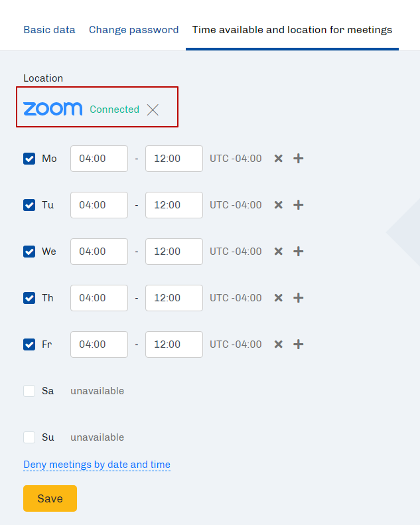Viewport: 420px width, 525px height.
Task: Click Thursday end time 12:00 field
Action: [174, 298]
